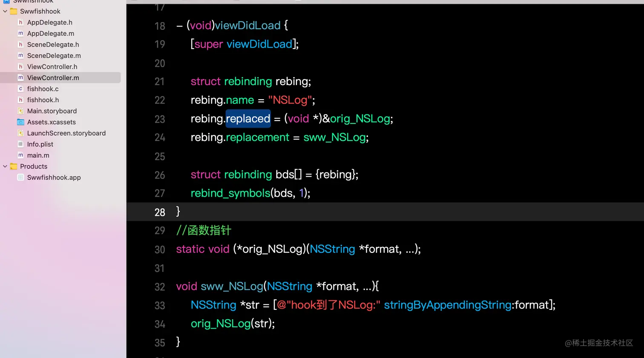Collapse the Swwfishhook group folder

pos(5,11)
